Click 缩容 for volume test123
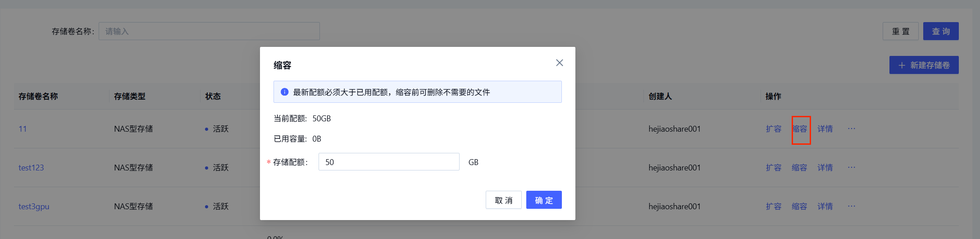This screenshot has width=980, height=239. tap(799, 168)
